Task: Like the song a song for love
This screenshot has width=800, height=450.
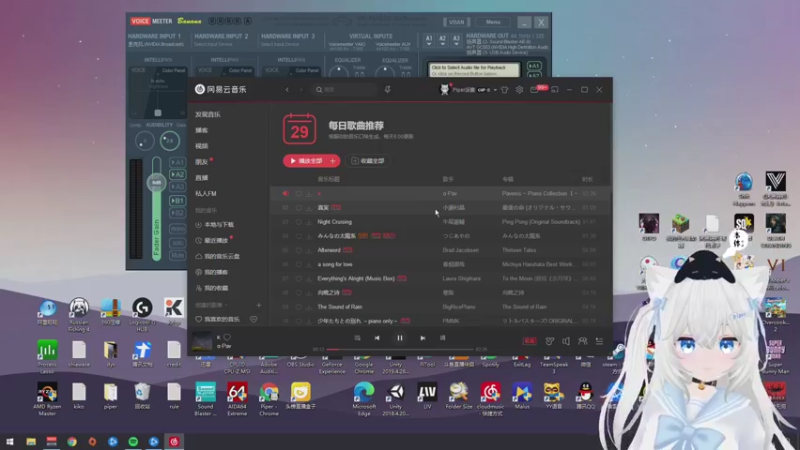Action: 298,264
